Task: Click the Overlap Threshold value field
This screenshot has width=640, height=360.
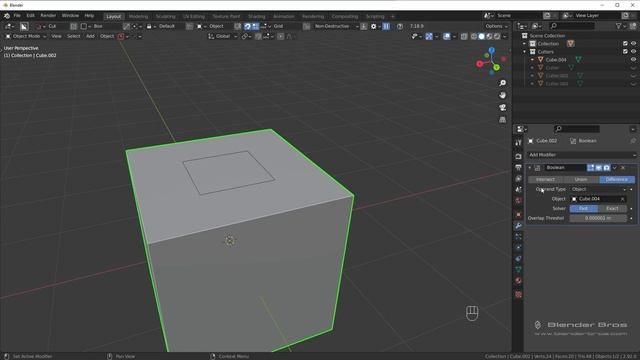Action: 598,218
